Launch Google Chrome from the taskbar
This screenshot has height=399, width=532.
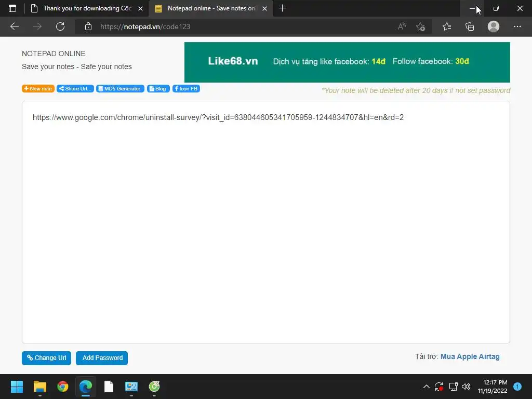click(x=63, y=387)
